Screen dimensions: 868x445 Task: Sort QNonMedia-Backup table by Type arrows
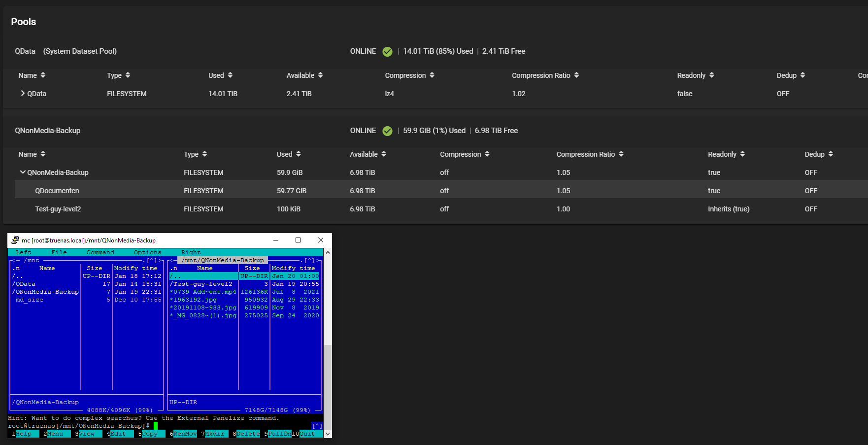pos(204,154)
